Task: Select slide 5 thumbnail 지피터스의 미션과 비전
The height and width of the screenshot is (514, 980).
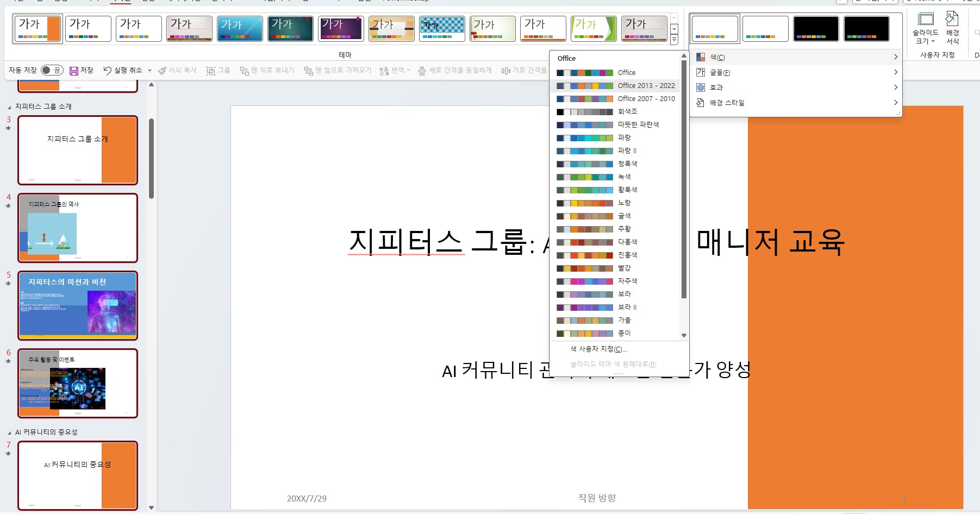Action: [x=78, y=305]
